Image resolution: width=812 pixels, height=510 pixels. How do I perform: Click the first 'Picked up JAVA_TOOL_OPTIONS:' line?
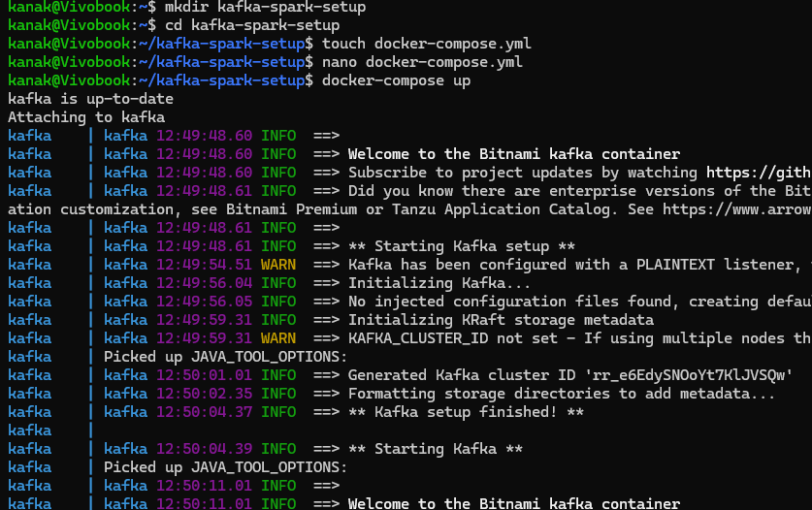coord(225,357)
